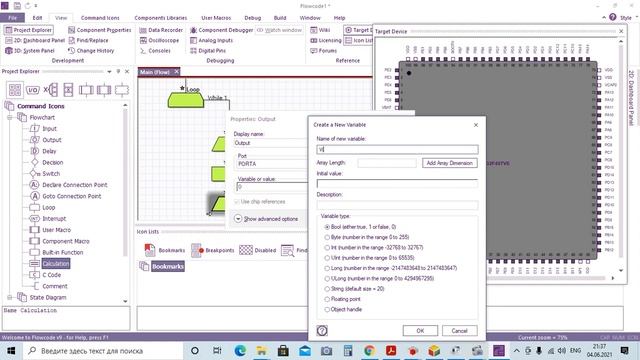640x360 pixels.
Task: Open Microsoft Edge from taskbar
Action: (240, 351)
